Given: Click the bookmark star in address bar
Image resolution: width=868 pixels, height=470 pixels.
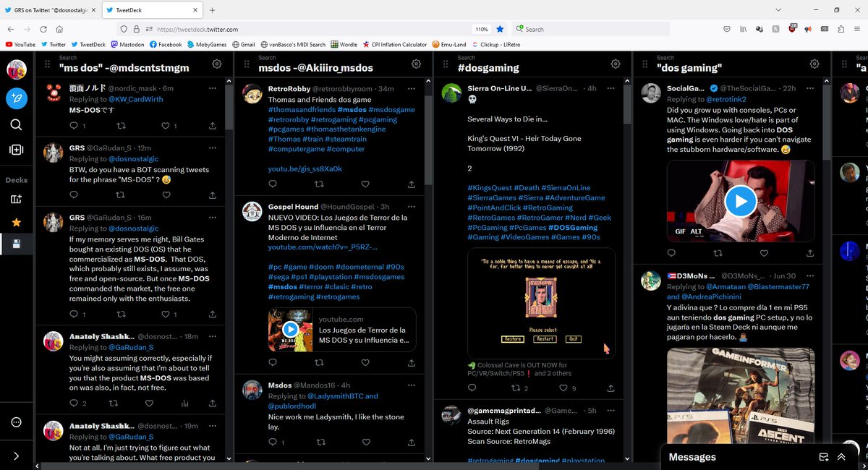Looking at the screenshot, I should click(500, 29).
